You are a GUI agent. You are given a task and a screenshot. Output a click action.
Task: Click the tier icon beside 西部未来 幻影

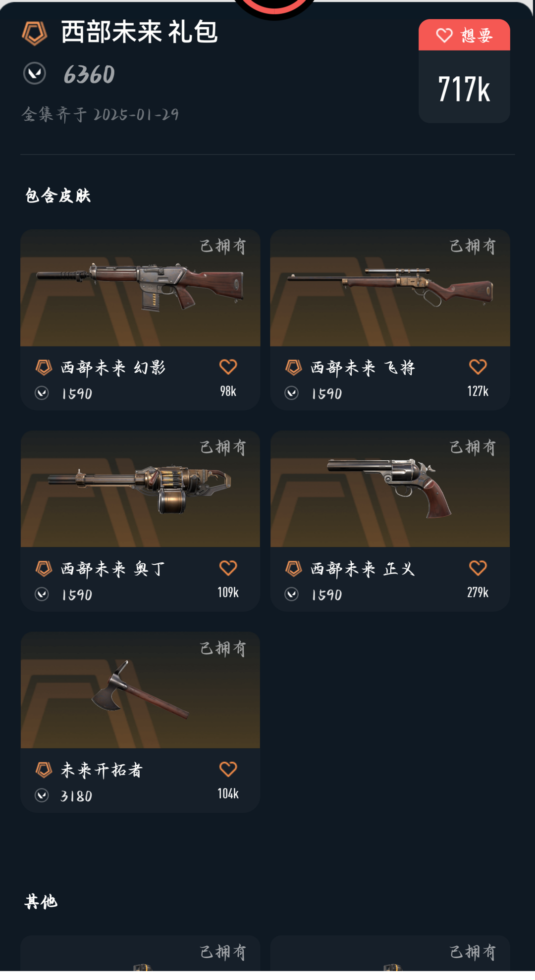[x=44, y=368]
